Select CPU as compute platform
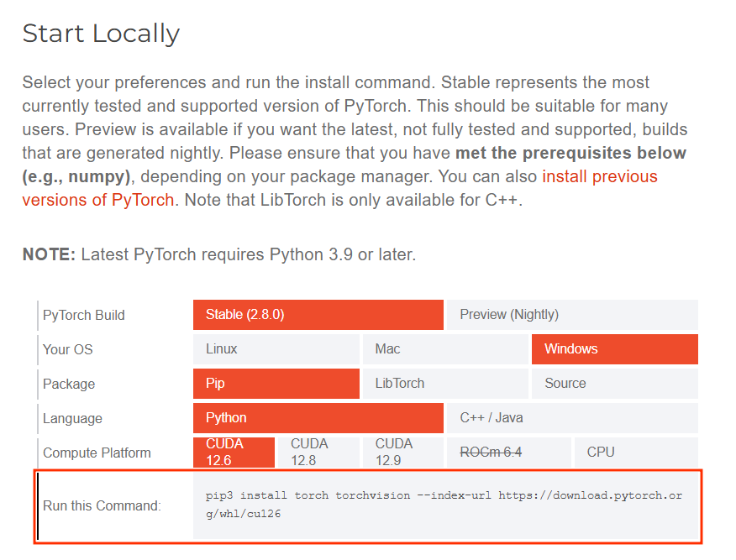 pyautogui.click(x=636, y=453)
